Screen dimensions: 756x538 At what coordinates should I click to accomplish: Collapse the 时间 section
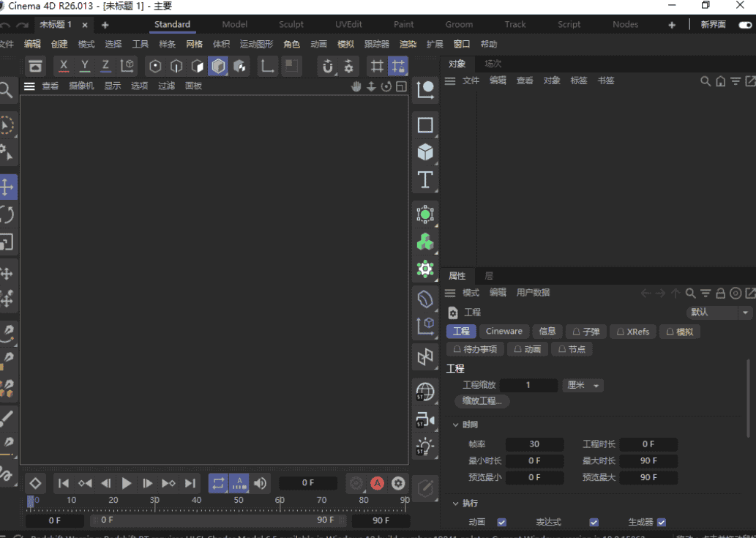(456, 425)
